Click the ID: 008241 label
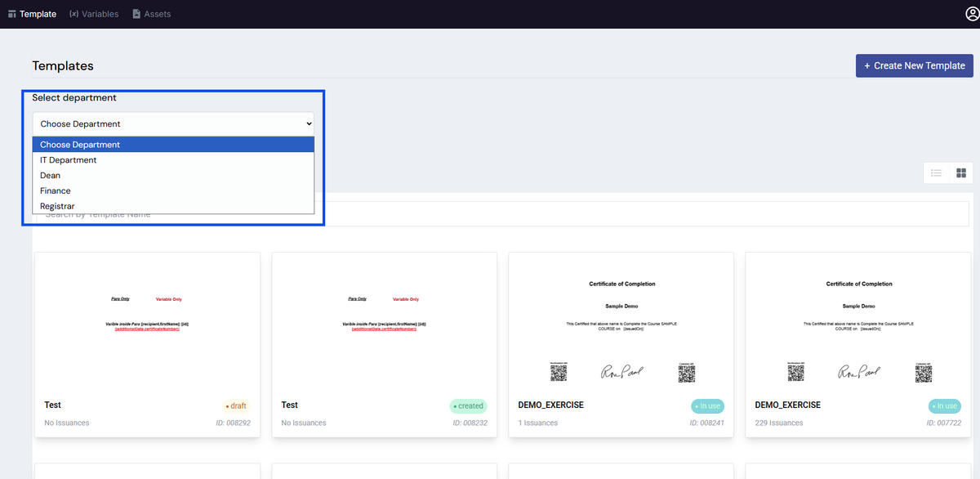Image resolution: width=980 pixels, height=479 pixels. coord(706,423)
